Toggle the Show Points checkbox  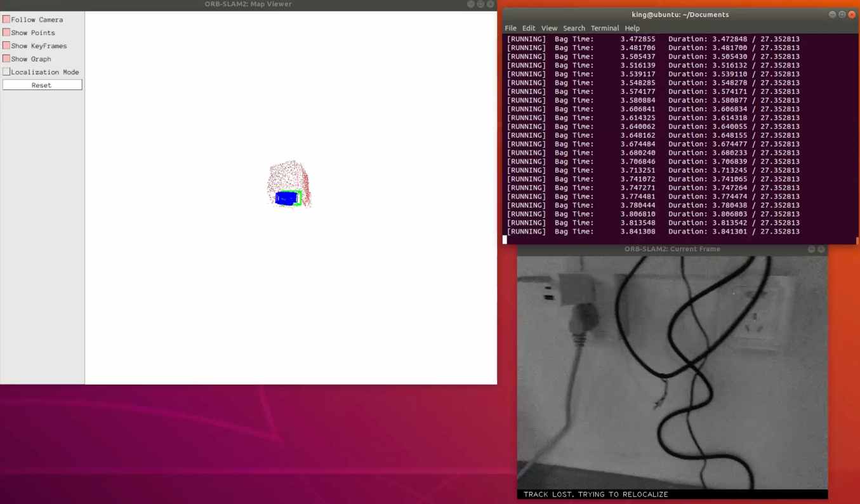8,32
